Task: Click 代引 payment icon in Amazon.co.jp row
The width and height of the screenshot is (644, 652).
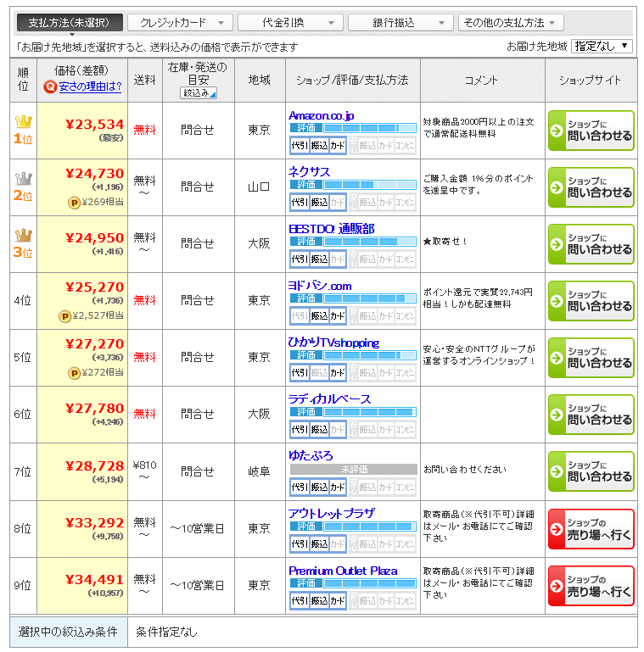Action: click(x=300, y=146)
